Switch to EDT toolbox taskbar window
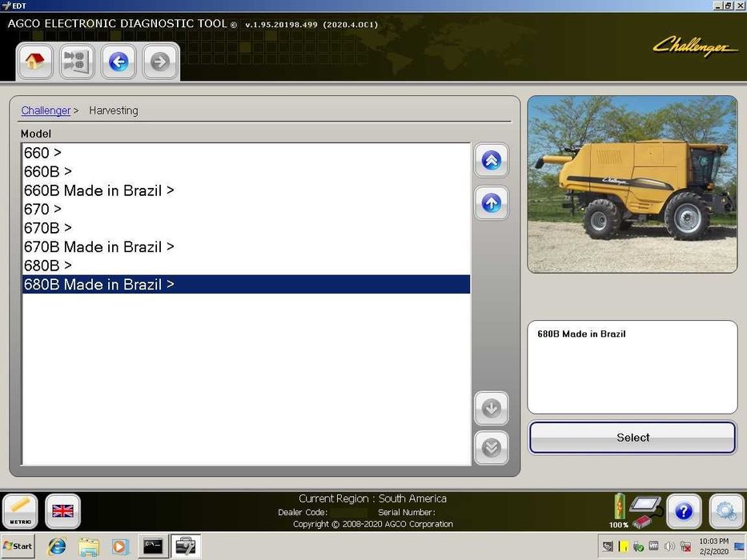The width and height of the screenshot is (747, 560). tap(185, 546)
